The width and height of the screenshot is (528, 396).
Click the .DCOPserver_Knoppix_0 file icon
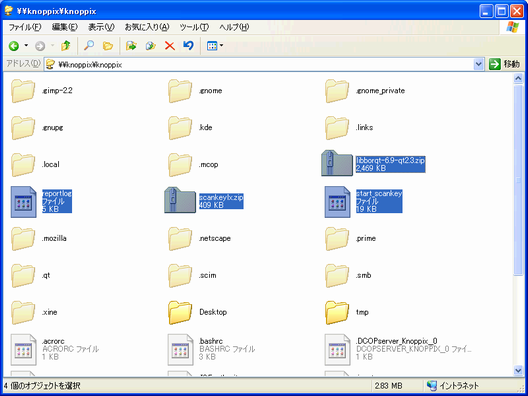(337, 350)
